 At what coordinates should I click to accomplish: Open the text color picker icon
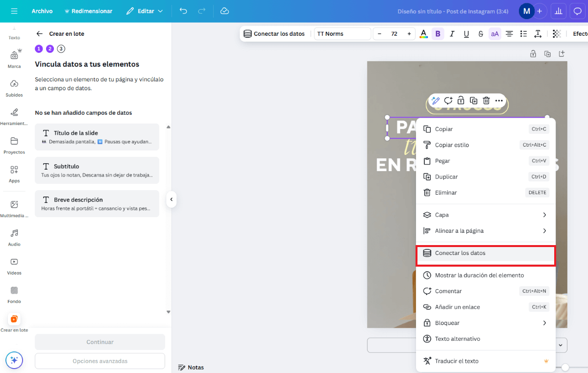423,33
